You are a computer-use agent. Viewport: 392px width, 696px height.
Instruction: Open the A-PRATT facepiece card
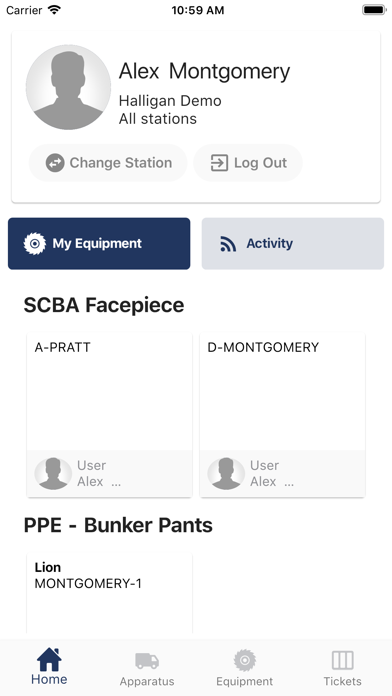110,415
